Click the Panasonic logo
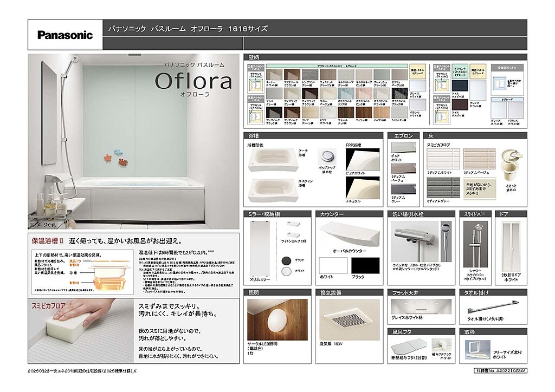 click(65, 35)
